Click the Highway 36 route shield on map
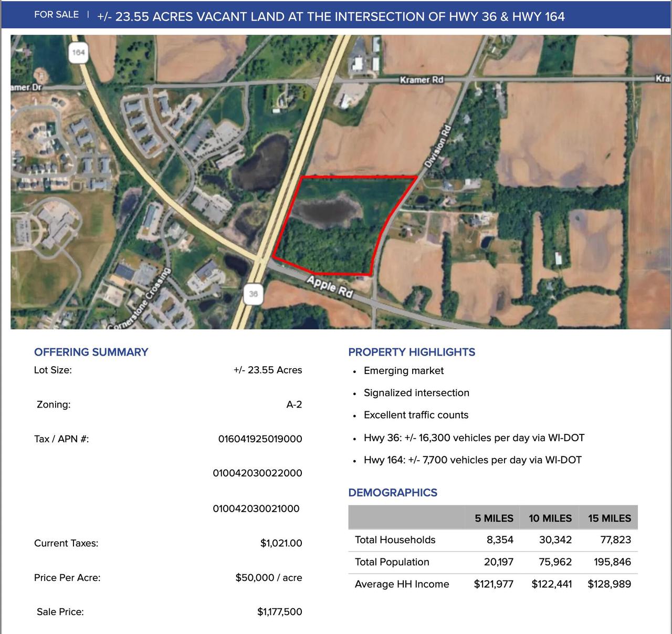Image resolution: width=672 pixels, height=634 pixels. pos(253,294)
